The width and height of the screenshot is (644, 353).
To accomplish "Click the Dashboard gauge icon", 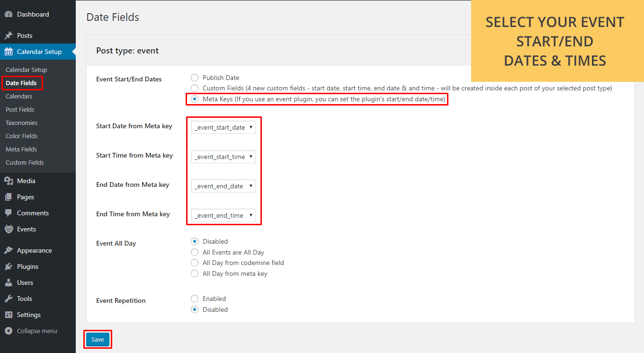I will point(9,15).
